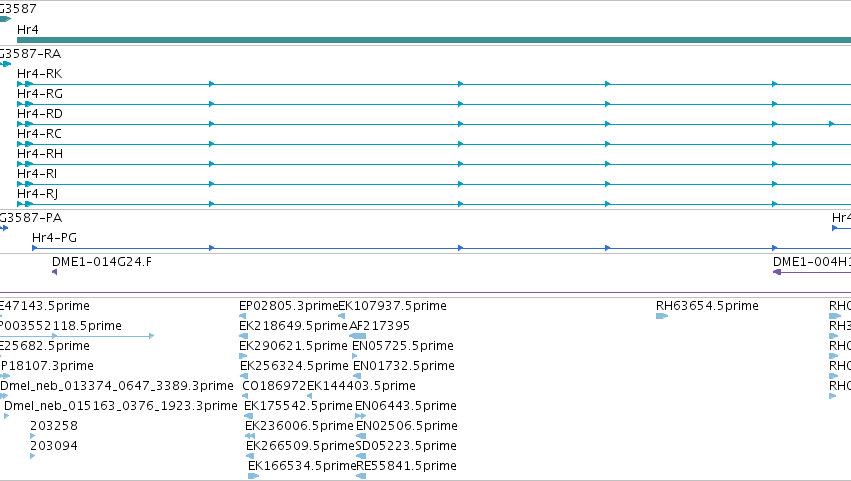Viewport: 851px width, 481px height.
Task: Select EK236006.5prime EST label
Action: (299, 427)
